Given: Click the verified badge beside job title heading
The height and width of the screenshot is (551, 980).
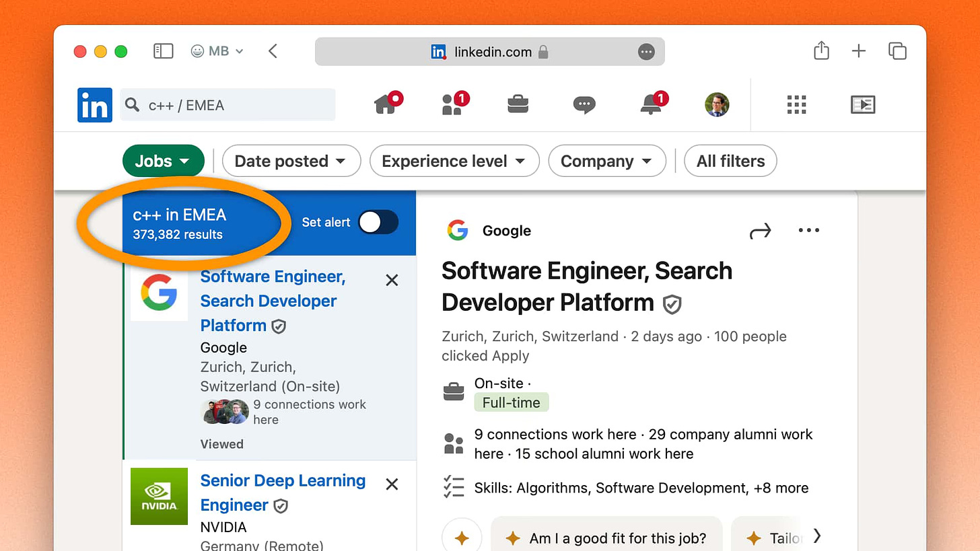Looking at the screenshot, I should [x=672, y=305].
